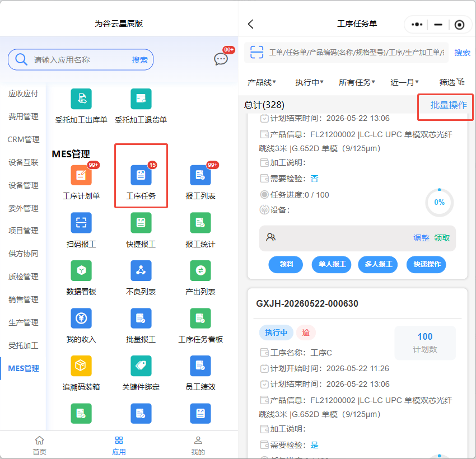The height and width of the screenshot is (459, 476).
Task: Switch to the 首页 bottom tab
Action: pyautogui.click(x=39, y=446)
